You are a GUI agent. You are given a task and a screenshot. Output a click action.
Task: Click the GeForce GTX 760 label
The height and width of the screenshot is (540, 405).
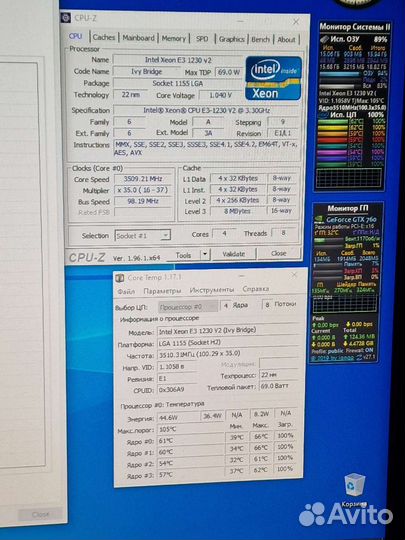click(351, 219)
